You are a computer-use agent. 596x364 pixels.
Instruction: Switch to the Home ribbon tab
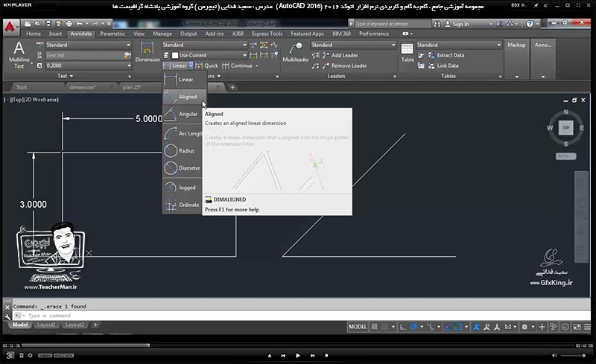(34, 33)
